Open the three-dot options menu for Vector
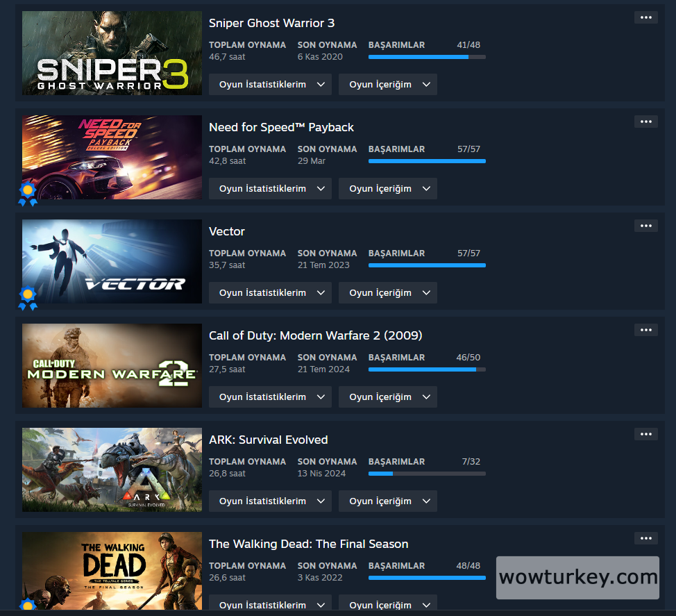The width and height of the screenshot is (676, 616). [645, 226]
